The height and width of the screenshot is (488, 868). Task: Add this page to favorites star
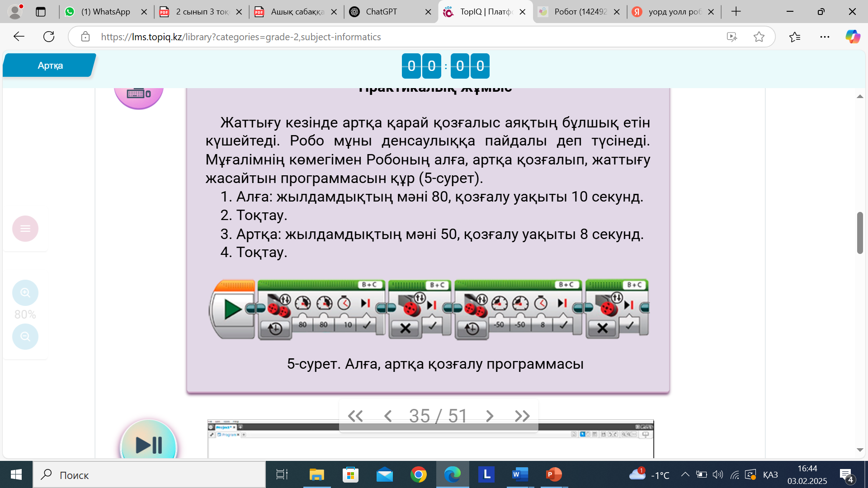click(759, 37)
